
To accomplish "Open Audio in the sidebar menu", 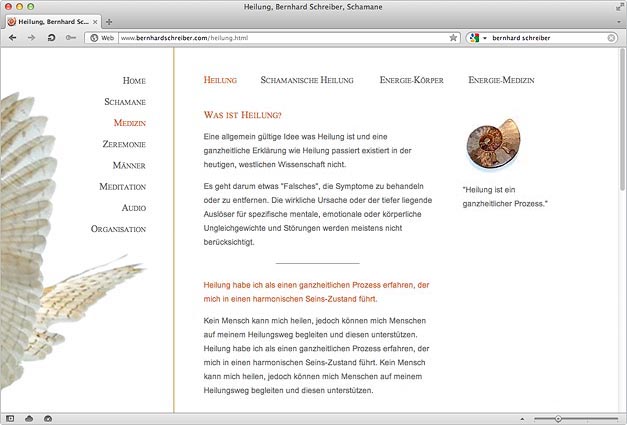I will pos(134,208).
